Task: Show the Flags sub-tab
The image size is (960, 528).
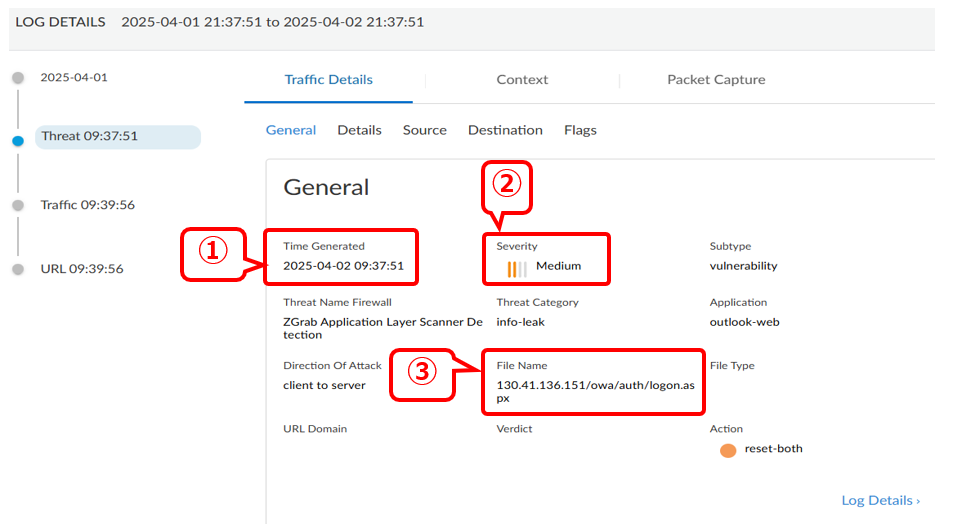Action: click(x=580, y=130)
